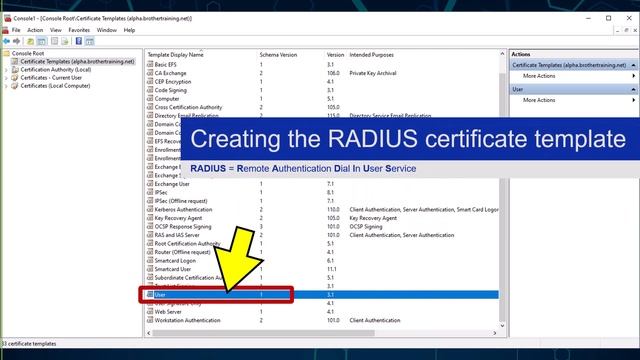Open More Actions submenu under Certificate Templates

[573, 76]
